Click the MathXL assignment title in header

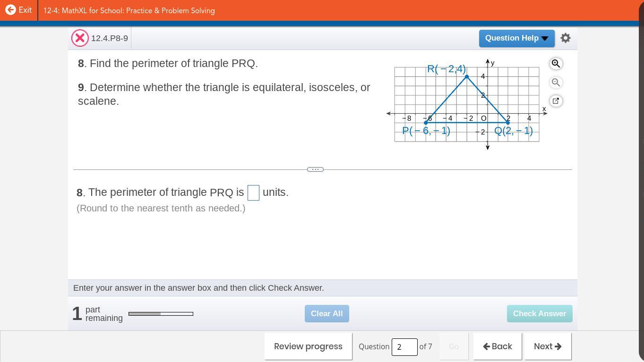pyautogui.click(x=129, y=10)
